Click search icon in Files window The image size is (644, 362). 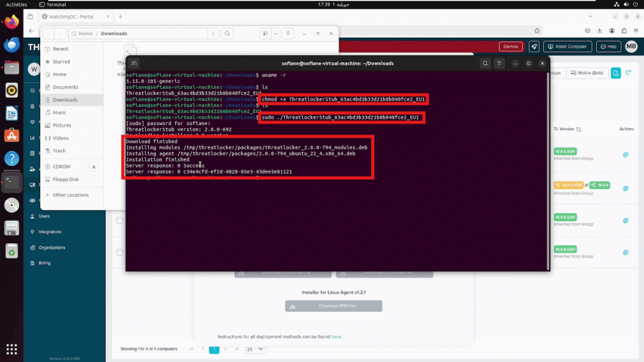(x=227, y=33)
